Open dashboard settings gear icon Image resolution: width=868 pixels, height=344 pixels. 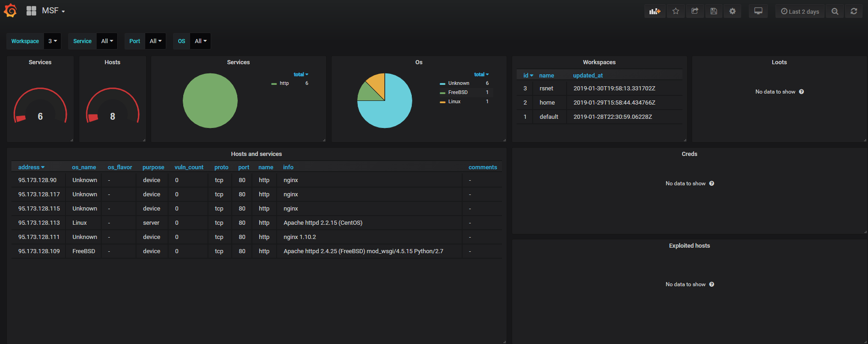(732, 11)
